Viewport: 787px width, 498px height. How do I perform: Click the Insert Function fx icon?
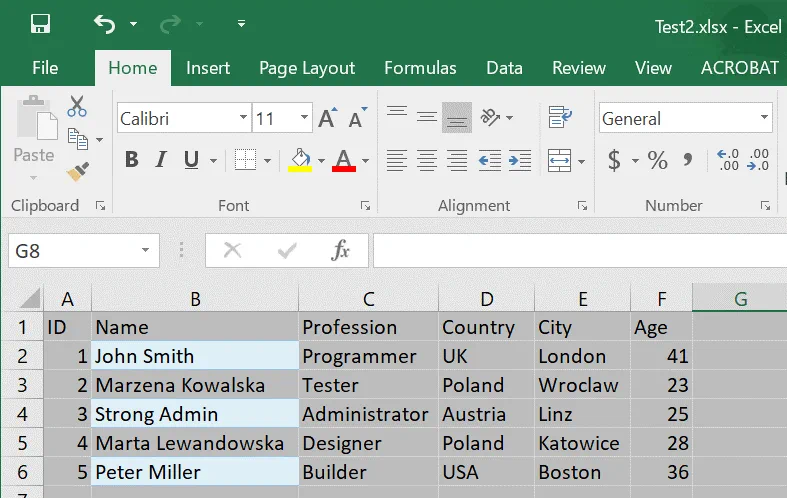340,251
